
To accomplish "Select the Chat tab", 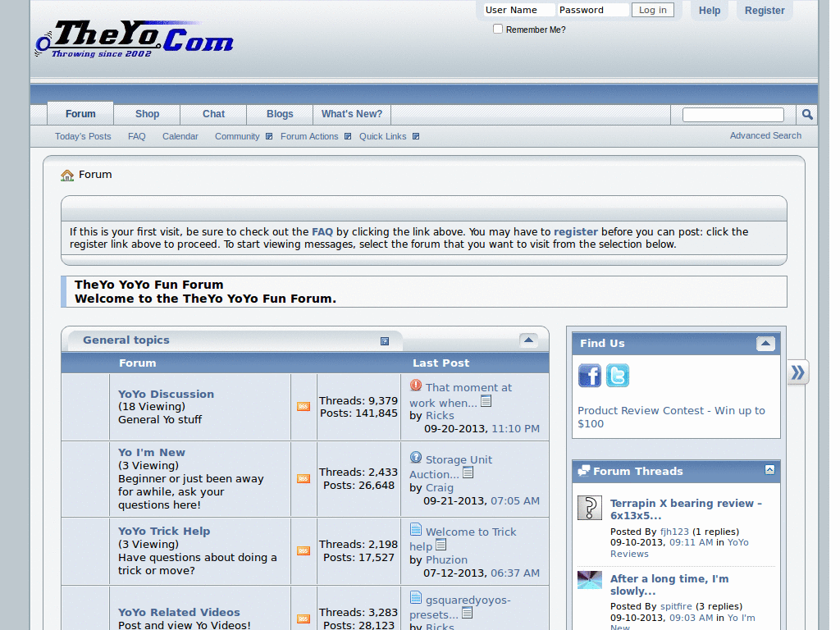I will click(x=213, y=113).
